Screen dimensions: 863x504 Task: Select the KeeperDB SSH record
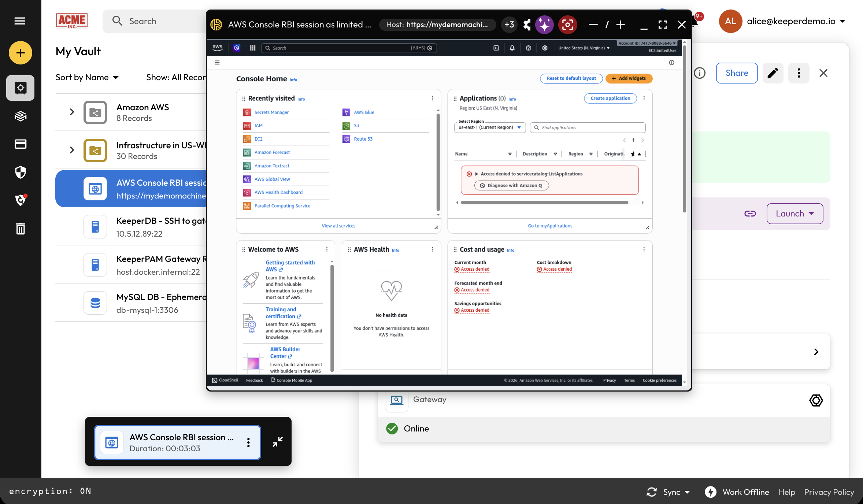click(x=161, y=227)
